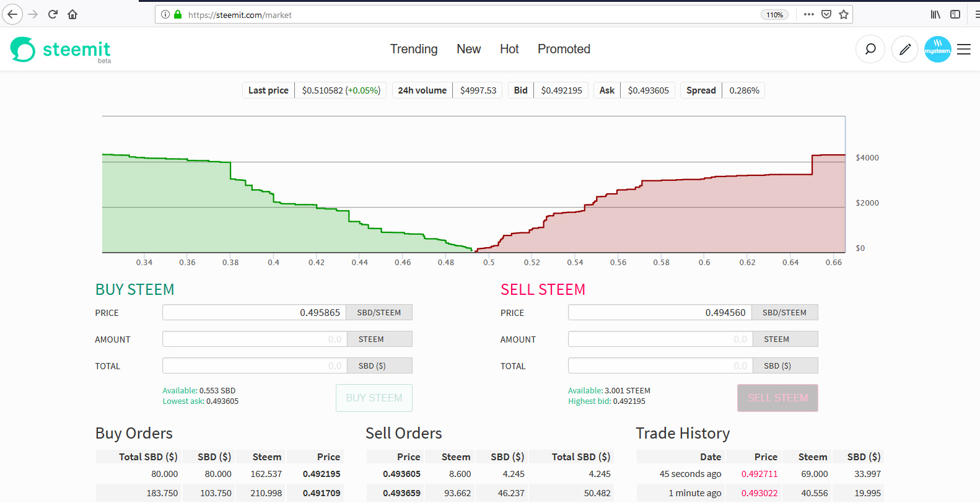
Task: Go to the browser home page
Action: tap(72, 14)
